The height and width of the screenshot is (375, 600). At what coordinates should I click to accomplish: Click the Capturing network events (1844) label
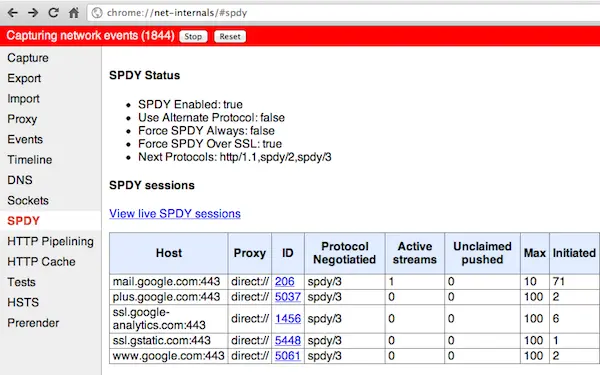coord(90,36)
